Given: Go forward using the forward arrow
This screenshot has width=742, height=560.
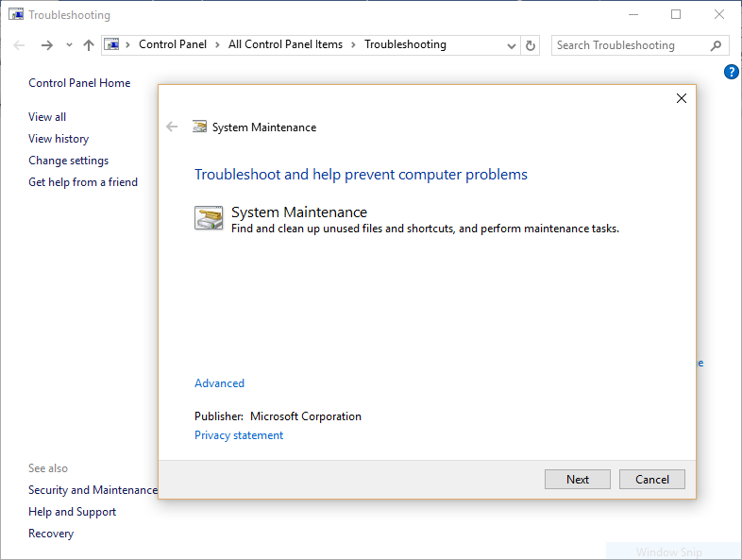Looking at the screenshot, I should point(47,45).
